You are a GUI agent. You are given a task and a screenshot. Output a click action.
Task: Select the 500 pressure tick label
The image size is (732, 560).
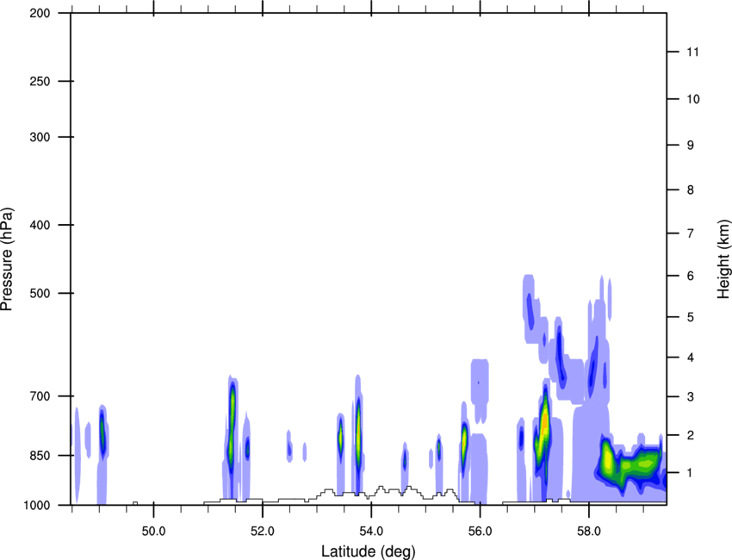40,293
